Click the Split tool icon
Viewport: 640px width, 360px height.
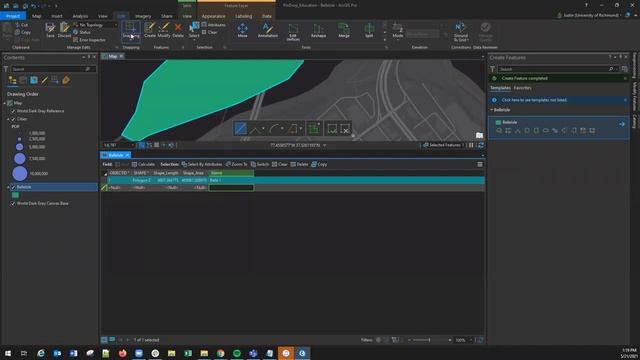[369, 30]
